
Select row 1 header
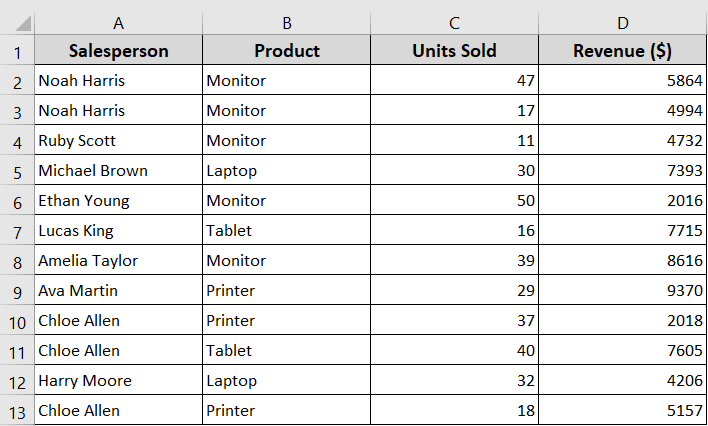point(17,50)
